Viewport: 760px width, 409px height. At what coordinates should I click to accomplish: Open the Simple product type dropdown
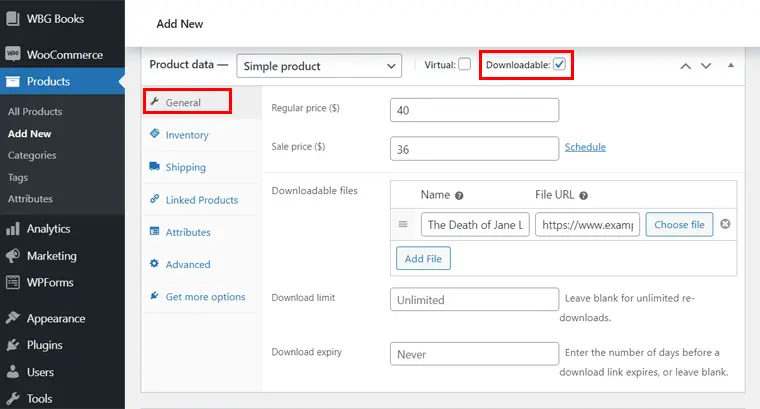pos(319,66)
